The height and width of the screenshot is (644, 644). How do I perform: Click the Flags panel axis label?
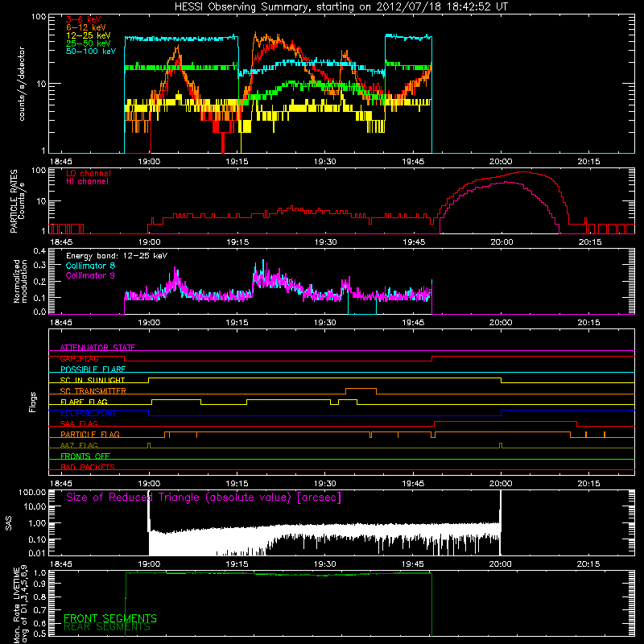pos(33,402)
